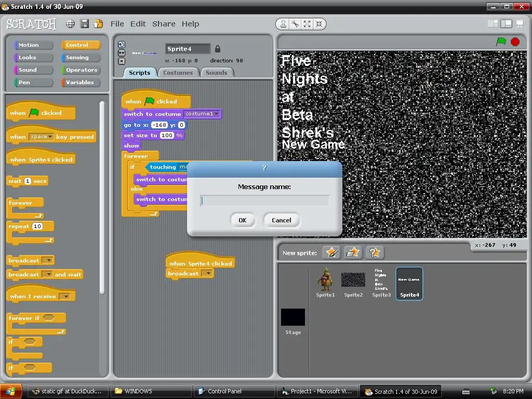Select the duplicate stamp tool

coord(283,24)
